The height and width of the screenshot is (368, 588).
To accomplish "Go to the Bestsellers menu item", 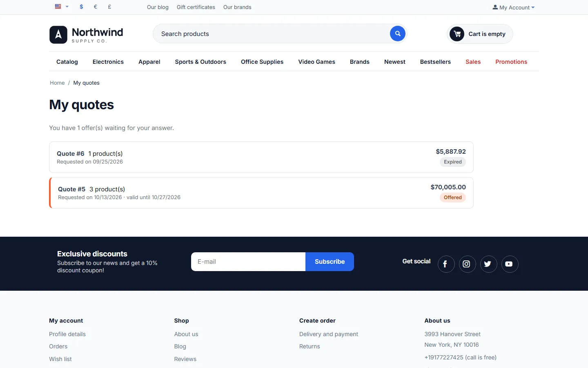I will pyautogui.click(x=435, y=62).
